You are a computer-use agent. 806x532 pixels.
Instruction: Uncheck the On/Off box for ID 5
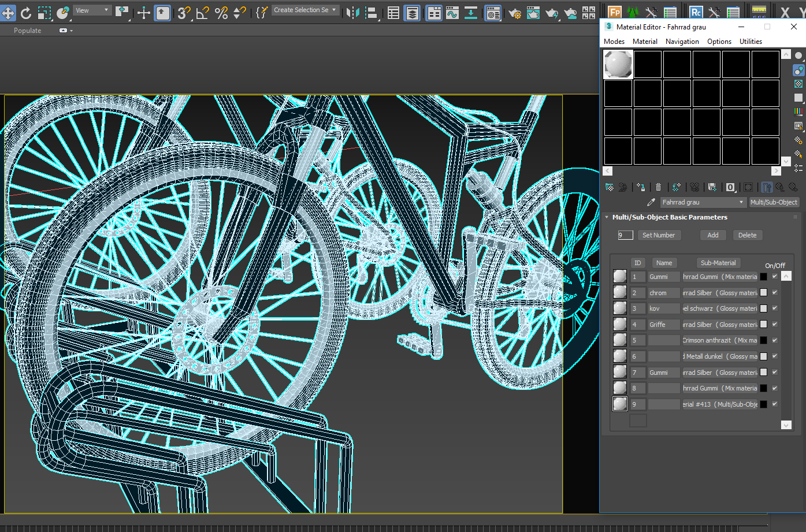point(775,340)
